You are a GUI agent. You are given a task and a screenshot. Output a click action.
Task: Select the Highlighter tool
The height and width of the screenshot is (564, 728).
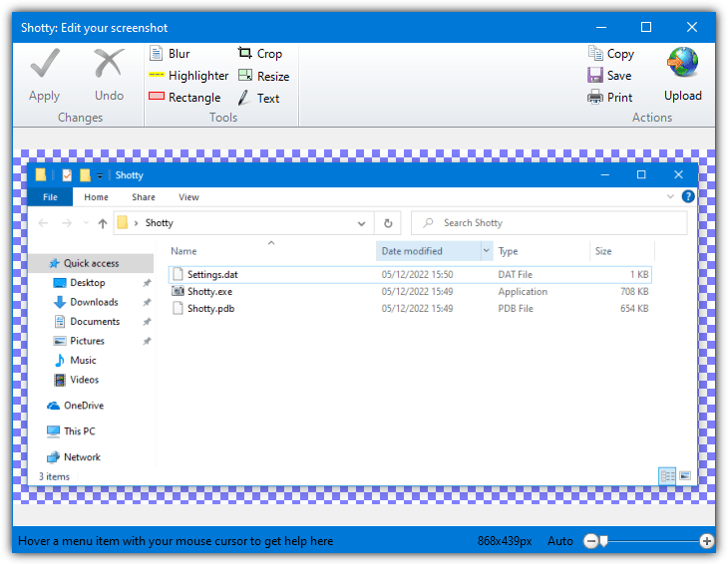(188, 75)
